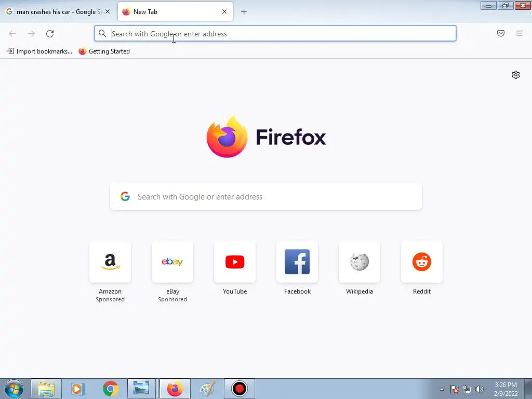Show hidden system tray icons
The image size is (532, 399).
point(442,389)
